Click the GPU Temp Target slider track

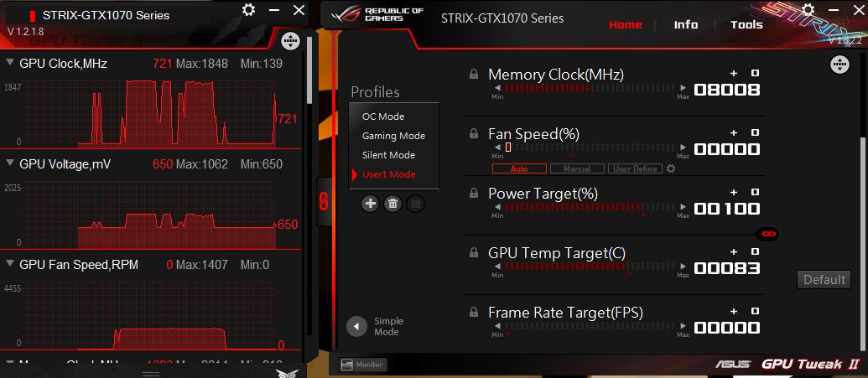(x=590, y=267)
